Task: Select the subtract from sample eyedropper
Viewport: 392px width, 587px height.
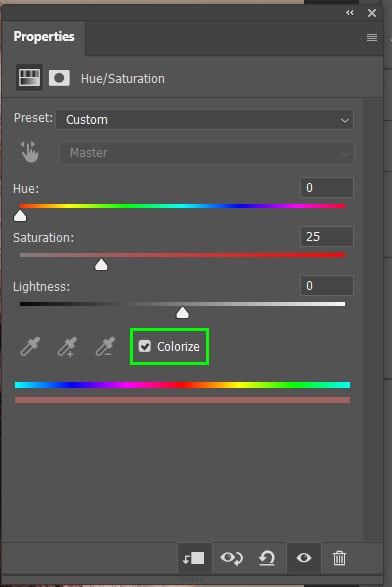Action: click(105, 346)
